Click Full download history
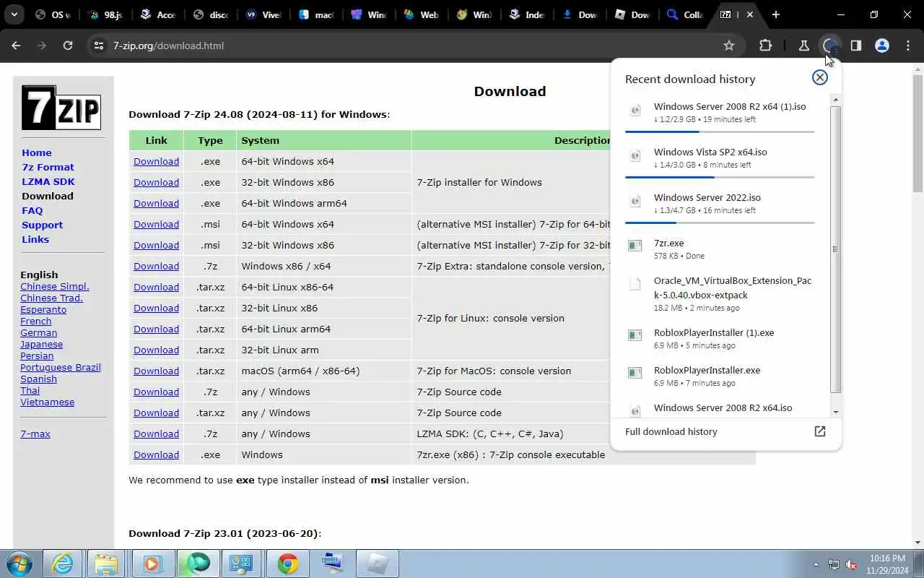This screenshot has width=924, height=578. click(671, 431)
